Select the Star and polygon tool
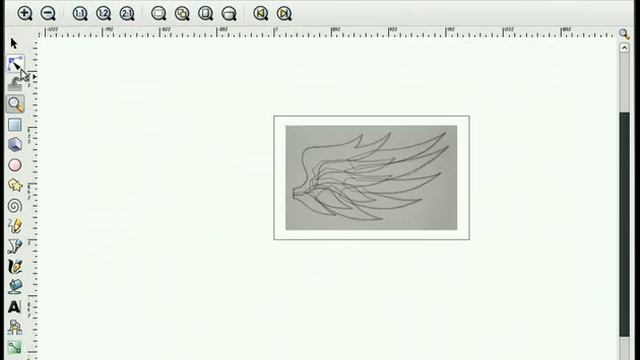Viewport: 640px width, 360px height. tap(15, 185)
